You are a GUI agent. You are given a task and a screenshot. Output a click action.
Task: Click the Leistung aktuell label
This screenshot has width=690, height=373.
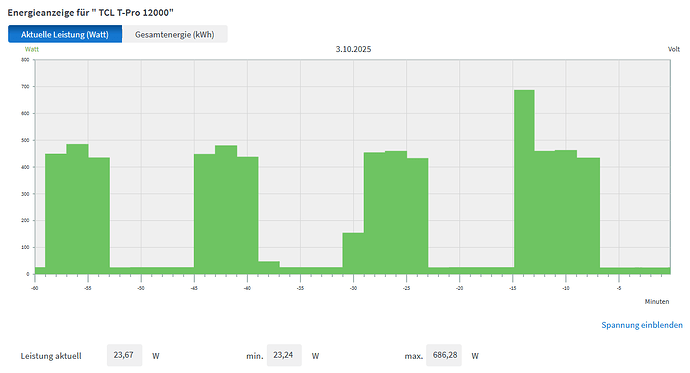point(51,356)
